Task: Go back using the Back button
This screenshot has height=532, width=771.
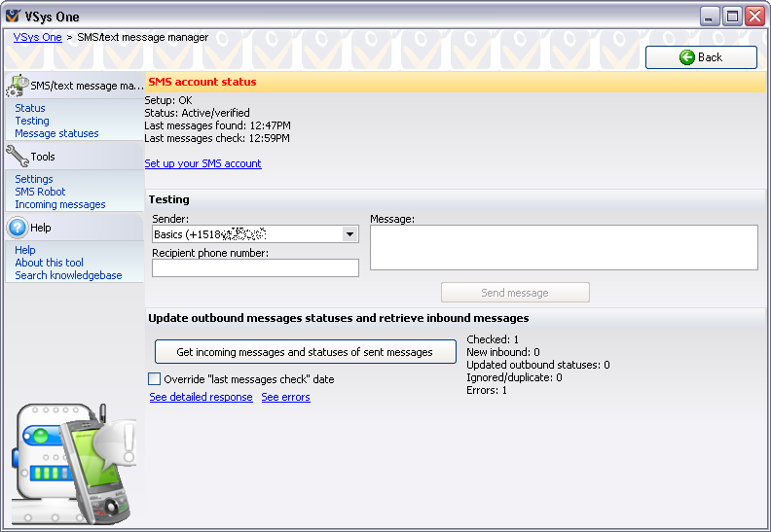Action: click(701, 57)
